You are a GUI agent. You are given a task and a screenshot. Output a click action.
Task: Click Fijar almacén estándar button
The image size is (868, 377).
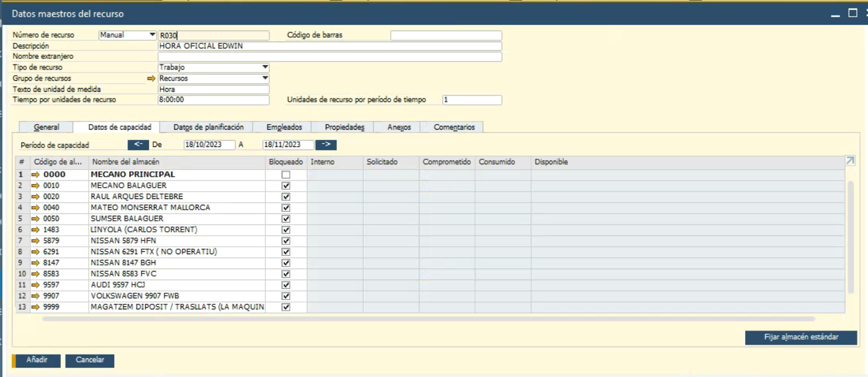(801, 337)
